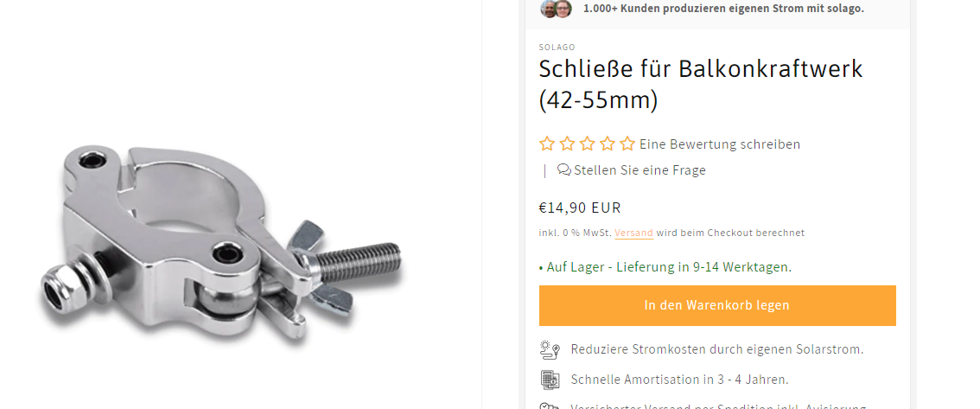Open the clamp product image
Viewport: 980px width, 409px height.
221,244
